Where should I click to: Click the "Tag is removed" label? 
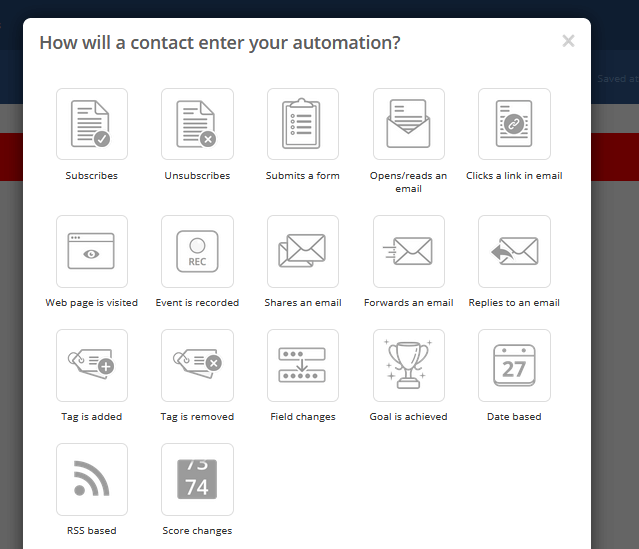197,417
